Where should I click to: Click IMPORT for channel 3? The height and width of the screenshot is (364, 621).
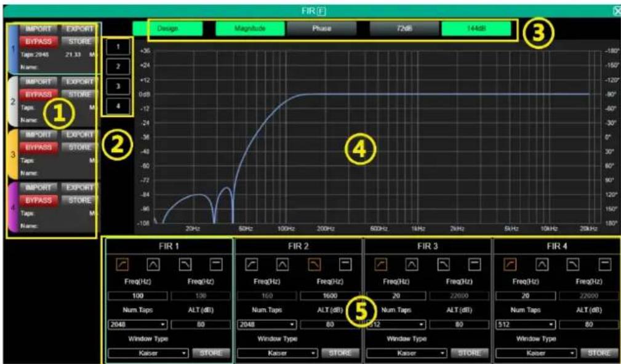(38, 135)
